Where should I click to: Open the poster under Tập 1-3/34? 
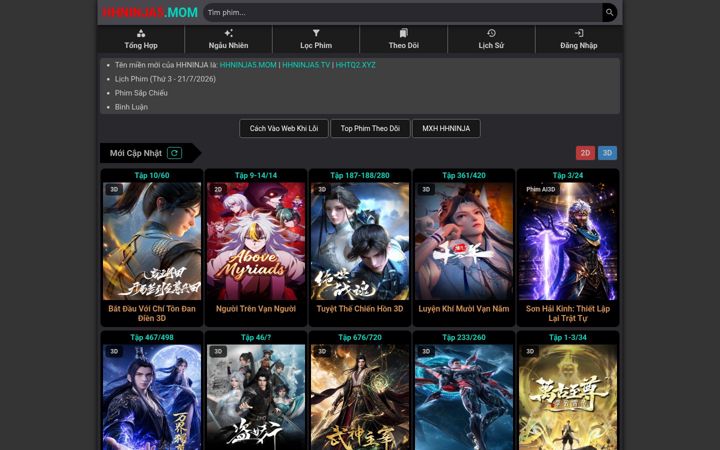(568, 397)
